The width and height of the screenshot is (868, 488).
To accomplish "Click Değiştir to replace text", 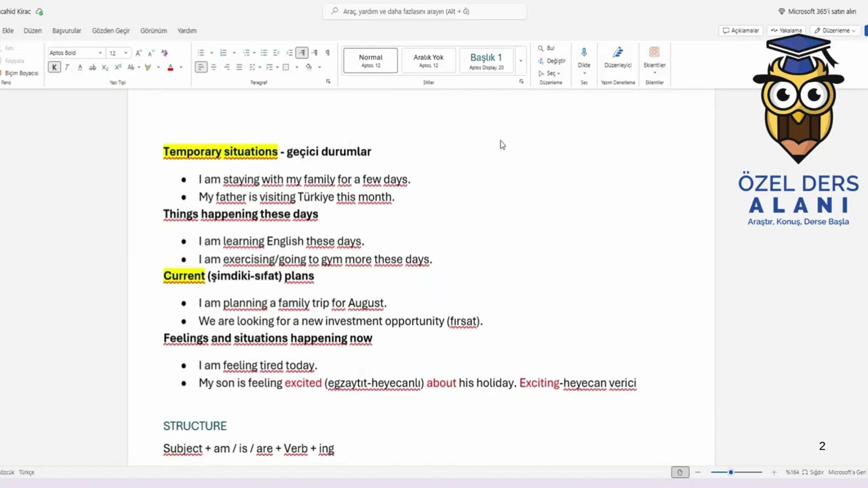I will pyautogui.click(x=552, y=61).
